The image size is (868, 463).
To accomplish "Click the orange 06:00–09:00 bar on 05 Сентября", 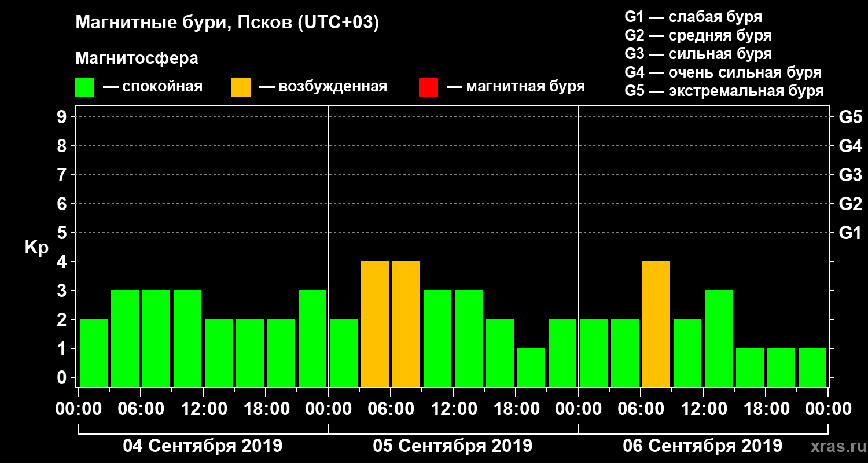I will 406,324.
